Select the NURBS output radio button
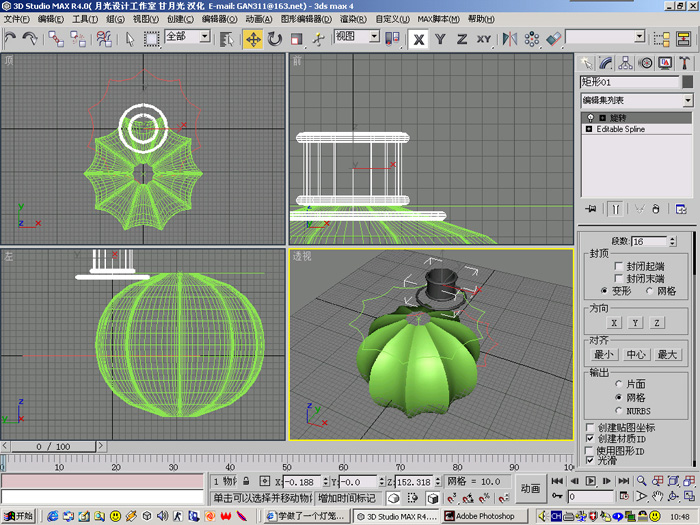 tap(619, 411)
